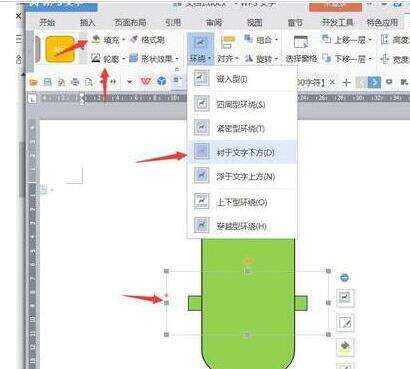Click the blue round collapse button beside shape

tap(345, 277)
